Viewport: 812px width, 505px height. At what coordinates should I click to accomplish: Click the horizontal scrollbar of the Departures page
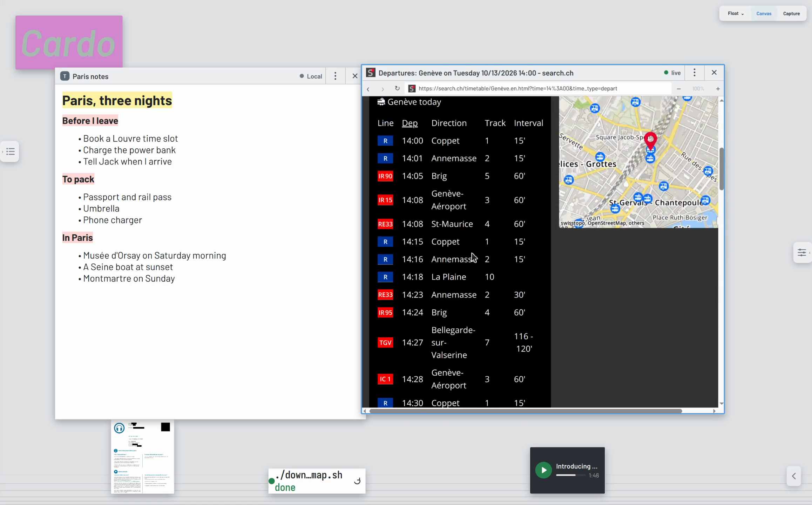click(x=526, y=411)
